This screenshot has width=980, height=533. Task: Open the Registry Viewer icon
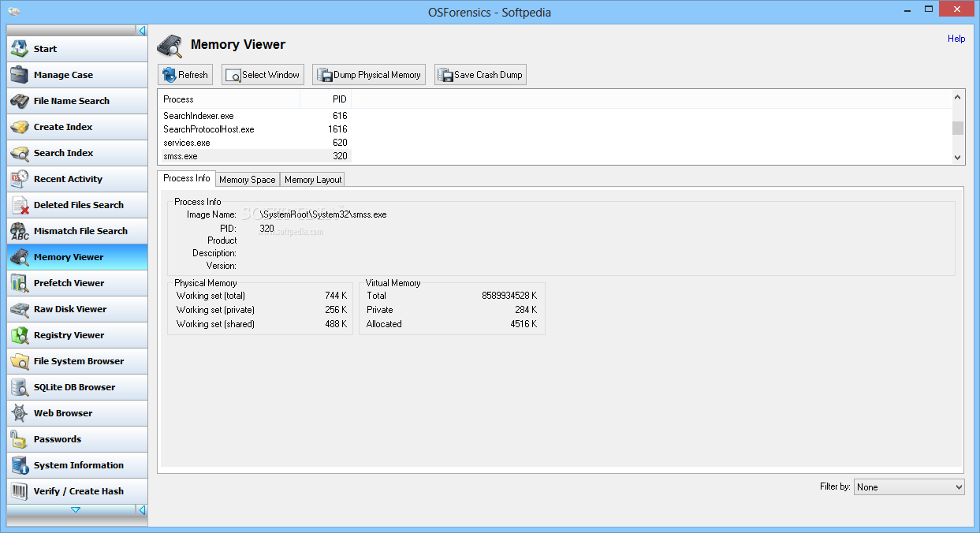20,335
